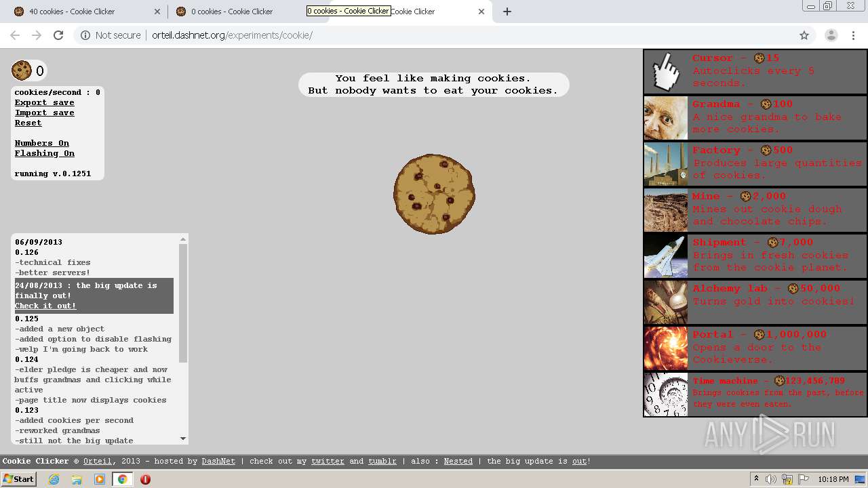The image size is (868, 488).
Task: Open the media player taskbar icon
Action: point(100,479)
